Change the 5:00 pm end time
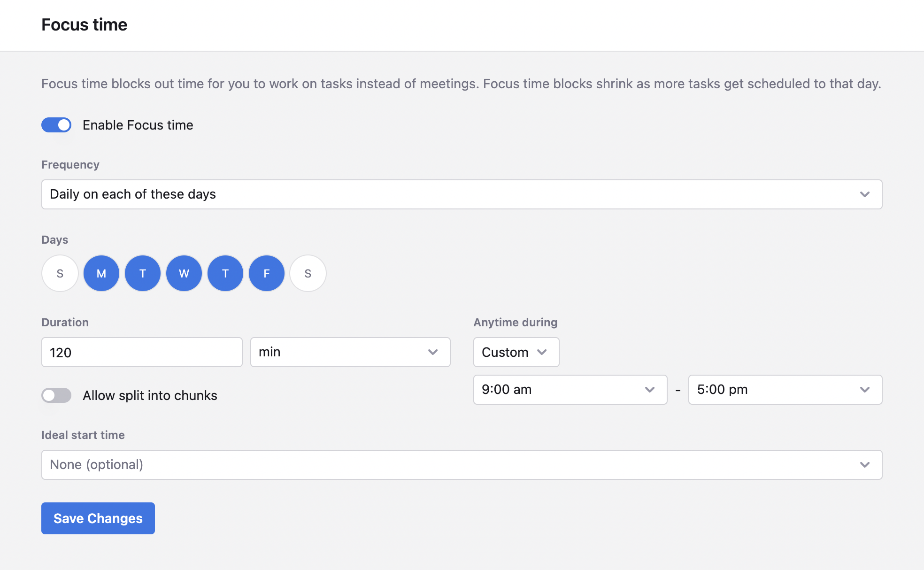 (785, 390)
